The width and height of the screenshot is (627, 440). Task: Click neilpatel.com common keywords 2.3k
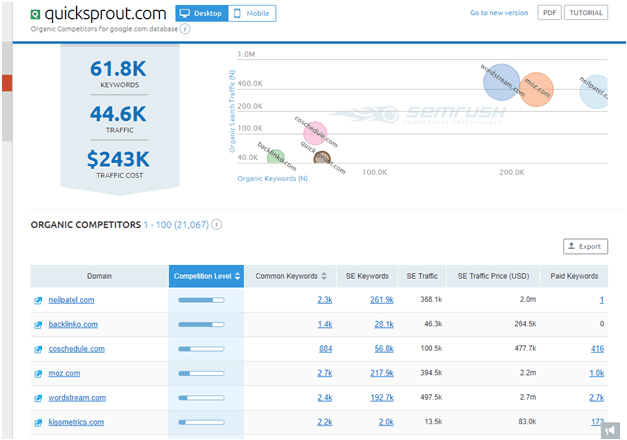pyautogui.click(x=325, y=300)
